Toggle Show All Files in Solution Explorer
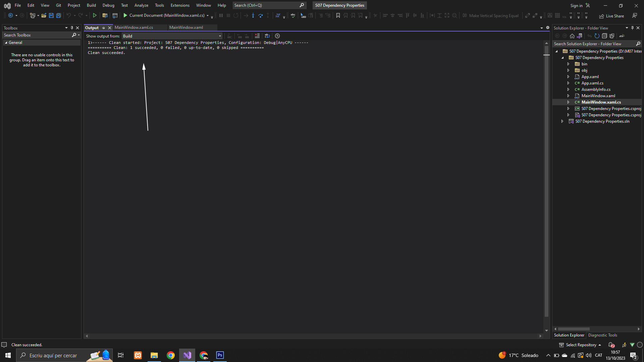This screenshot has width=644, height=362. (612, 36)
